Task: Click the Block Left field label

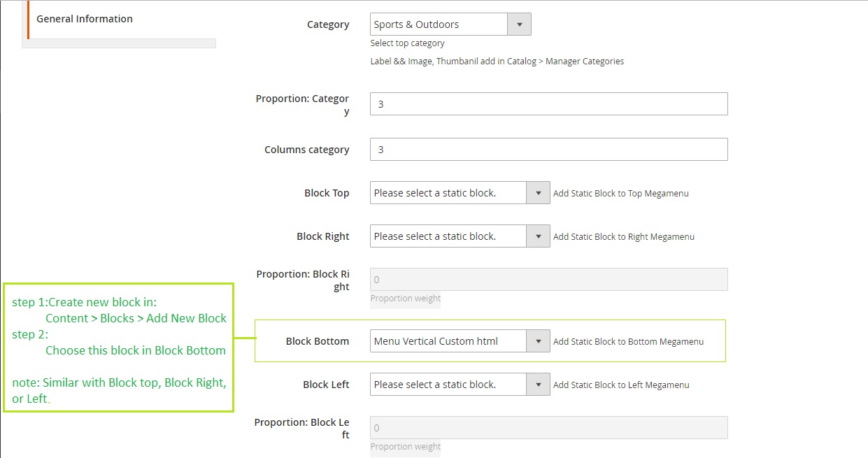Action: [x=326, y=385]
